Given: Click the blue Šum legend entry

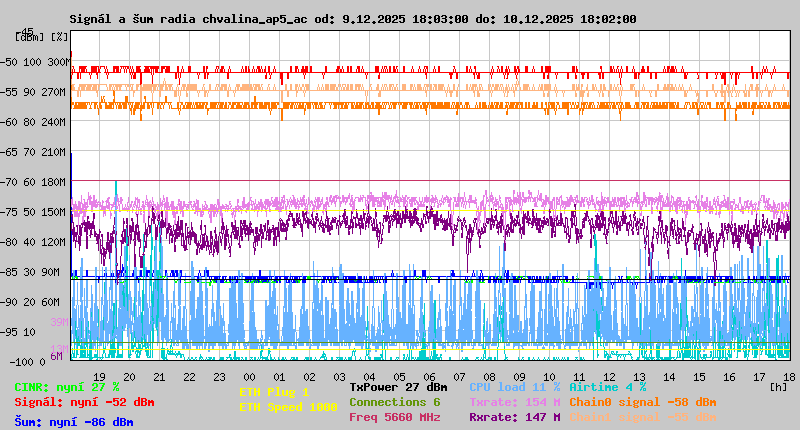Looking at the screenshot, I should [x=74, y=422].
